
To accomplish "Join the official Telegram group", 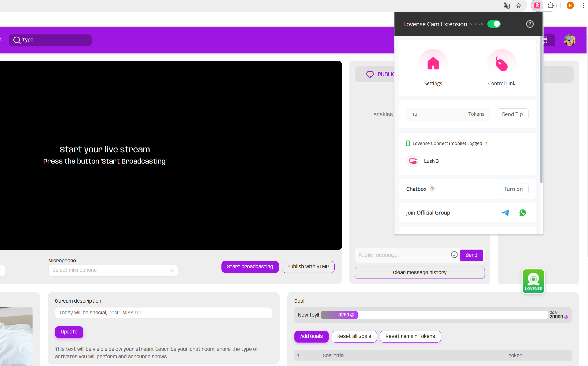I will pos(505,213).
